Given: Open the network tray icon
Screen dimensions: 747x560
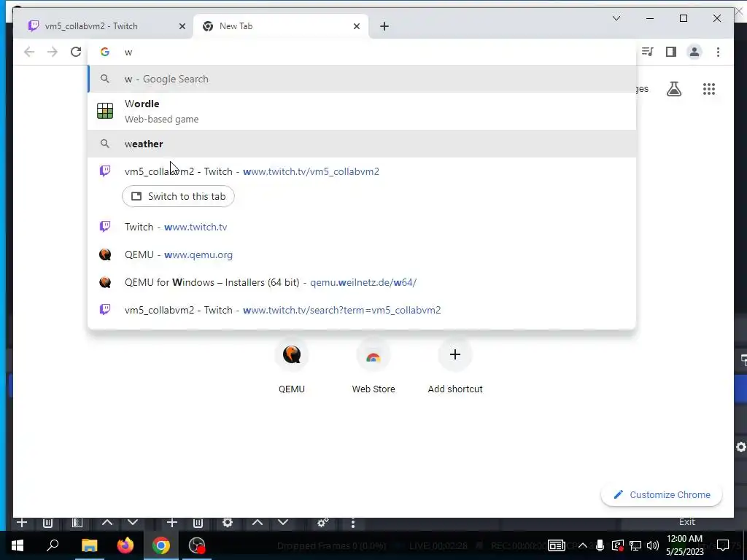Looking at the screenshot, I should pos(635,545).
